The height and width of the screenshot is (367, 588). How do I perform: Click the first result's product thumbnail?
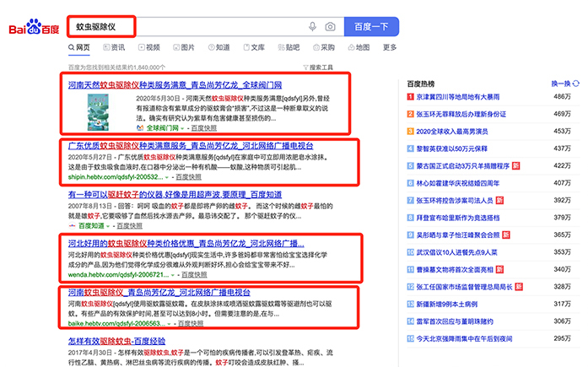[98, 112]
